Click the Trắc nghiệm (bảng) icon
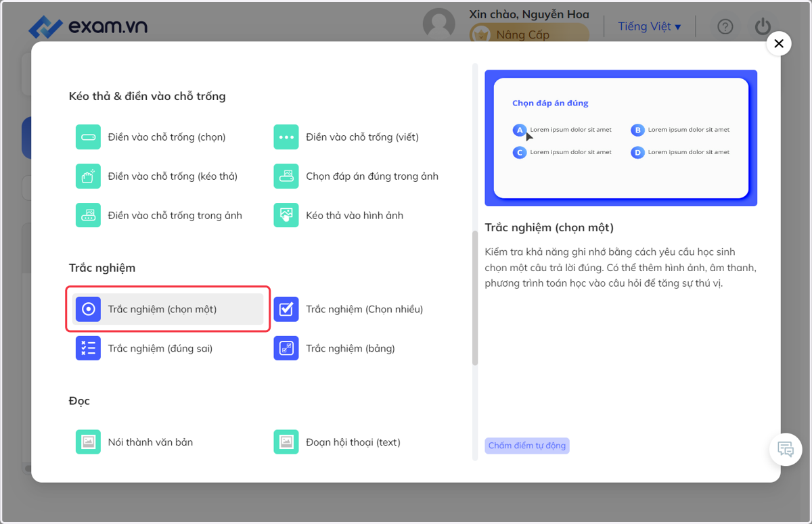This screenshot has height=524, width=812. [286, 348]
